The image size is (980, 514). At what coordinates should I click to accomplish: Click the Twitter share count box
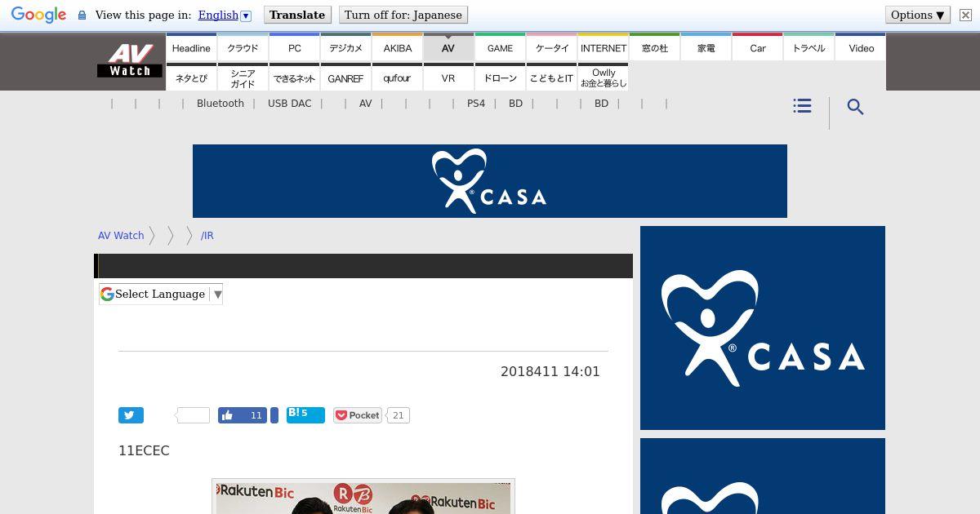[x=193, y=415]
